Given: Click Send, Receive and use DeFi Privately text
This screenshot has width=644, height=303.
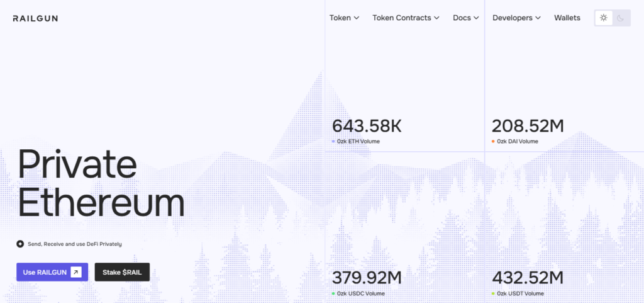Looking at the screenshot, I should coord(75,244).
